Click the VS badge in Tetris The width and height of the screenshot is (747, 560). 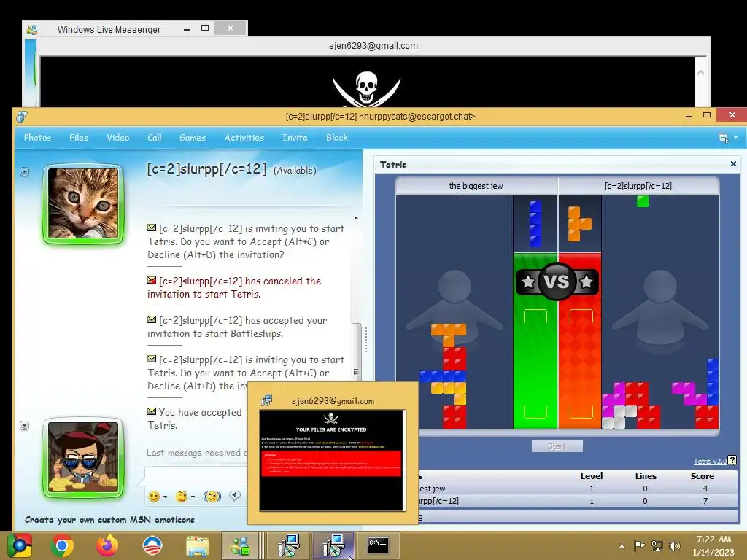pyautogui.click(x=557, y=281)
